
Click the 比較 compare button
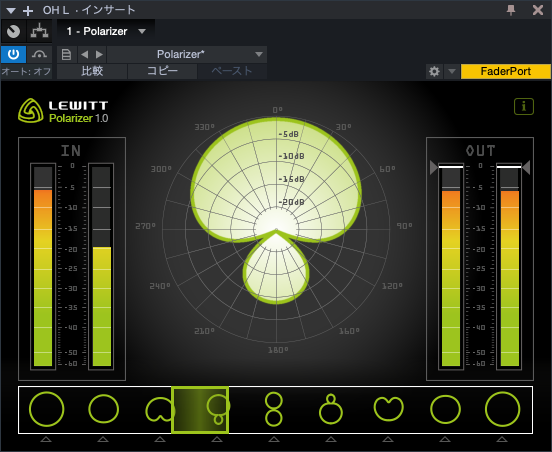92,71
